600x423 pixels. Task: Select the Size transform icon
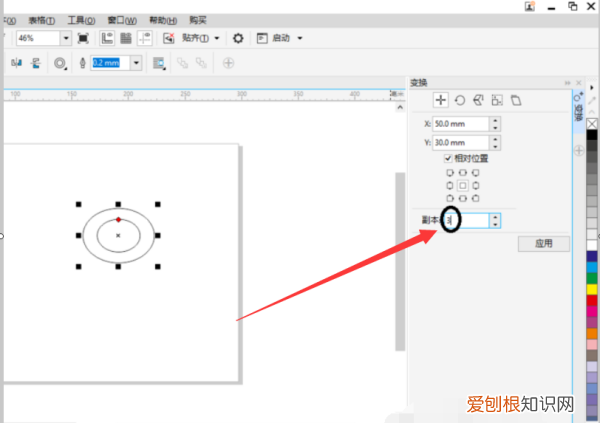coord(497,100)
